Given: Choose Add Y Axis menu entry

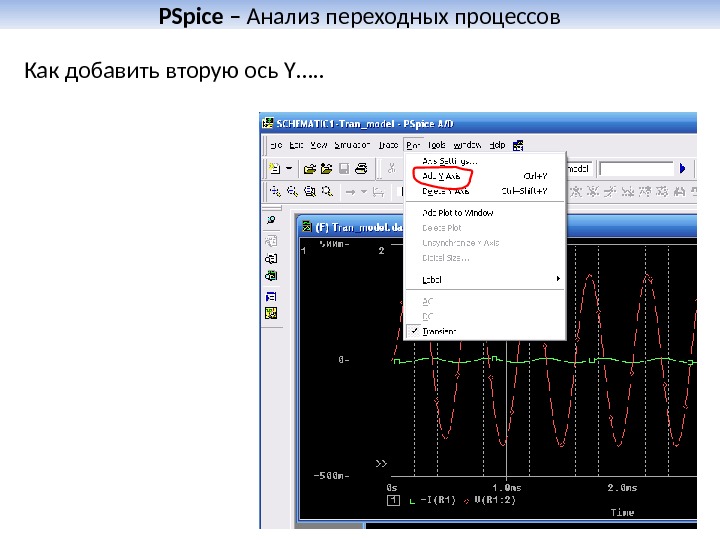Looking at the screenshot, I should (x=484, y=176).
